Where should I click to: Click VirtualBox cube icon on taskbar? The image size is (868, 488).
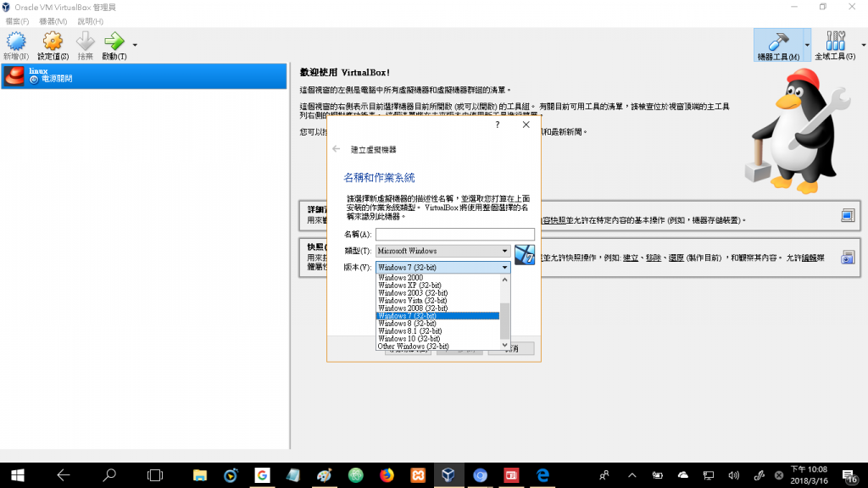pos(448,475)
